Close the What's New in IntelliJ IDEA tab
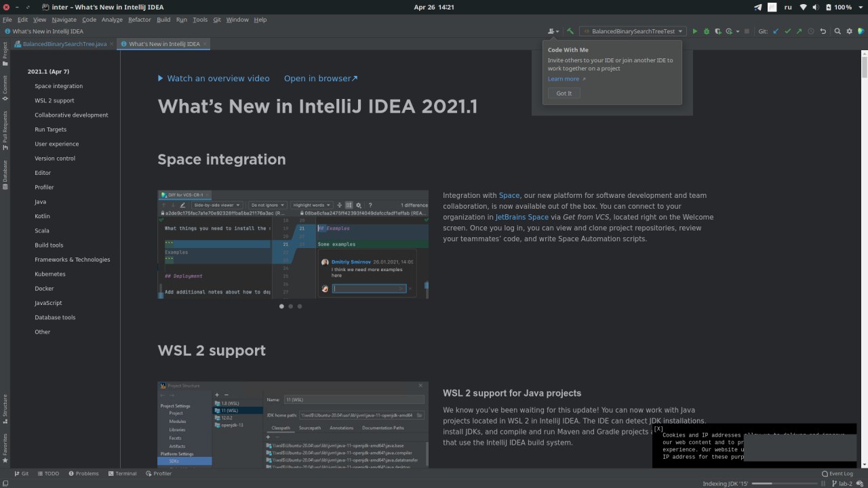The height and width of the screenshot is (488, 868). click(205, 43)
